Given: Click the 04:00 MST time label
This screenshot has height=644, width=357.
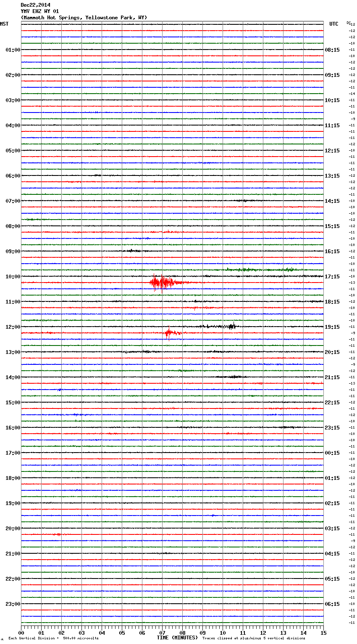Looking at the screenshot, I should tap(13, 126).
